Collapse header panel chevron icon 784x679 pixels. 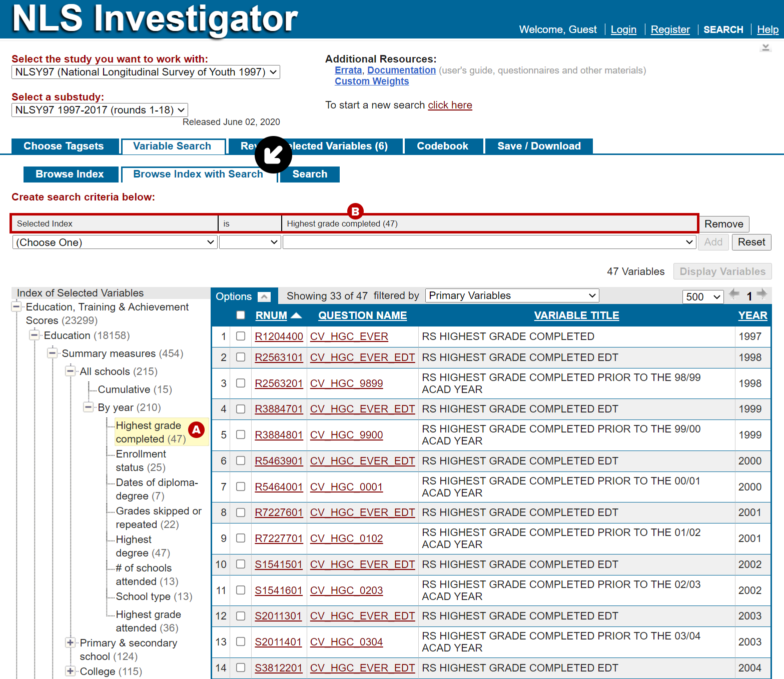tap(765, 47)
